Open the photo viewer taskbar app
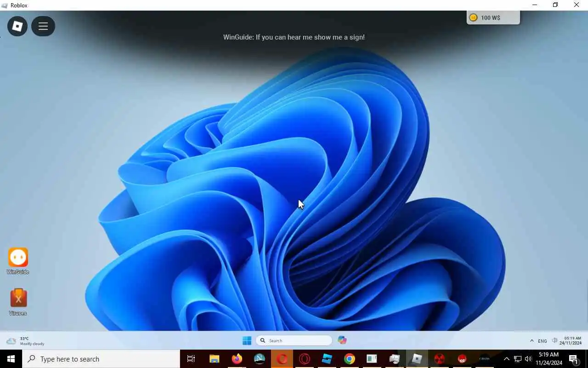This screenshot has width=588, height=368. 394,359
